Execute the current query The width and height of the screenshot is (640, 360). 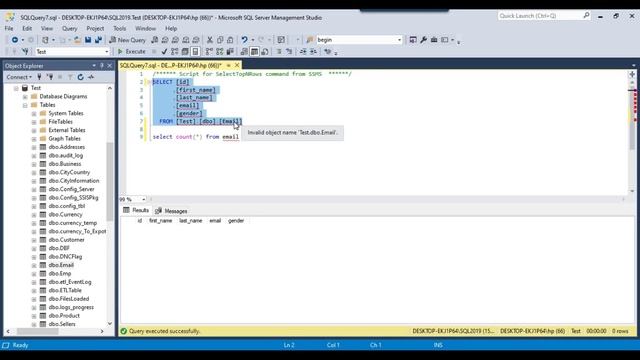tap(131, 51)
